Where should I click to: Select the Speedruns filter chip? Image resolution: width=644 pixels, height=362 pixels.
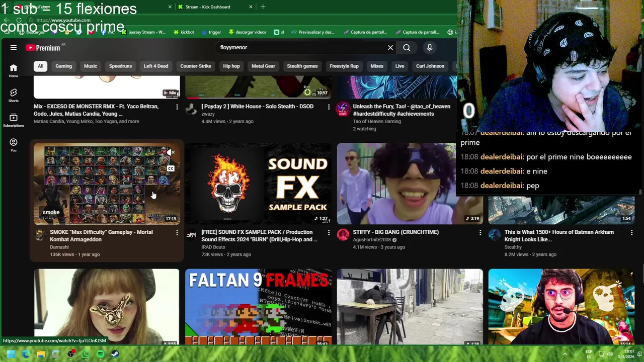(120, 66)
